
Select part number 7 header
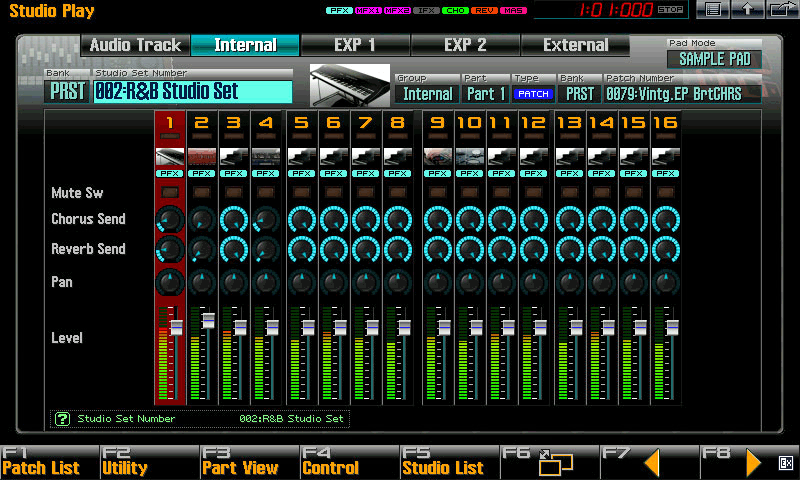click(x=366, y=123)
